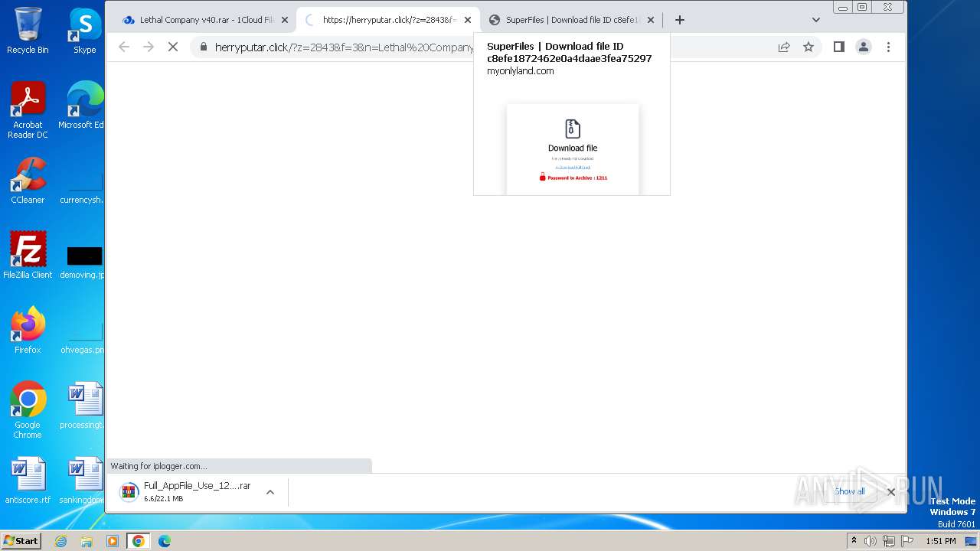Open FileZilla Client shortcut
980x551 pixels.
coord(28,255)
